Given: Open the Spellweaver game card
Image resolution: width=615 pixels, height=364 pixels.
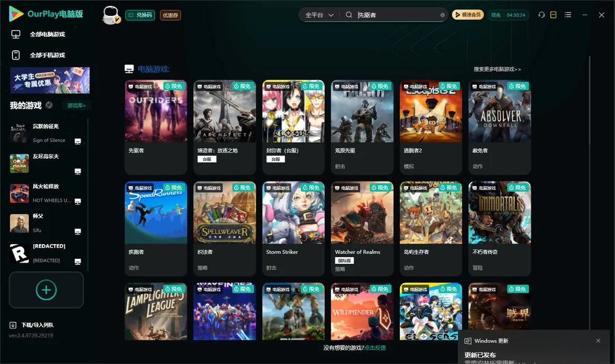Looking at the screenshot, I should pyautogui.click(x=224, y=228).
